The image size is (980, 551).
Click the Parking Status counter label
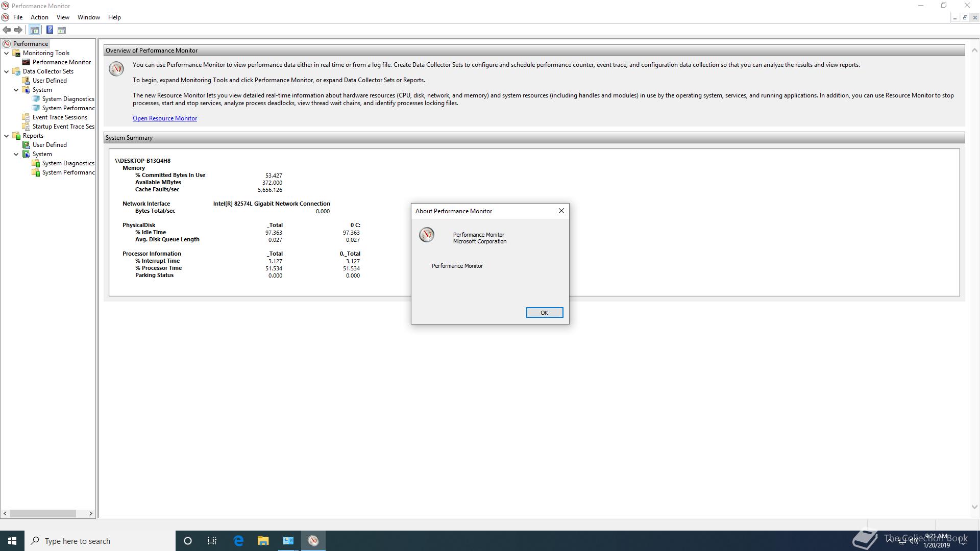(154, 275)
